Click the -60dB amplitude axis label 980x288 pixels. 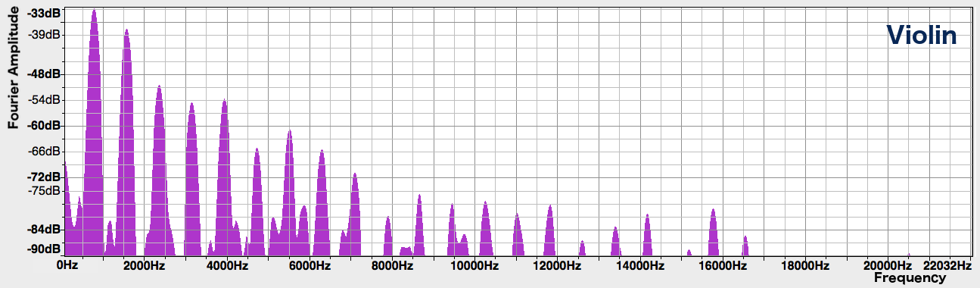(x=44, y=125)
